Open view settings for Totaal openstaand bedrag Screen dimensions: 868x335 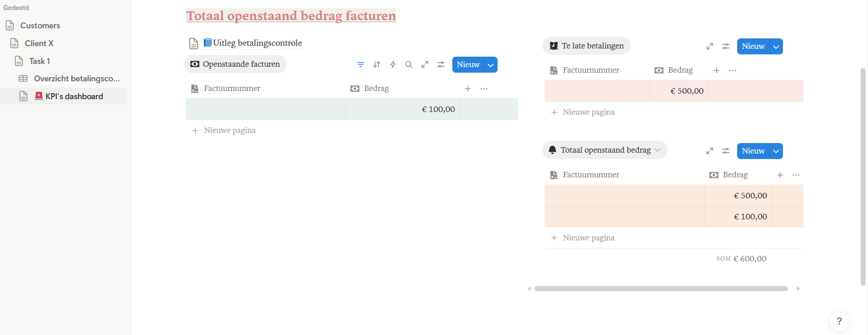[x=726, y=151]
